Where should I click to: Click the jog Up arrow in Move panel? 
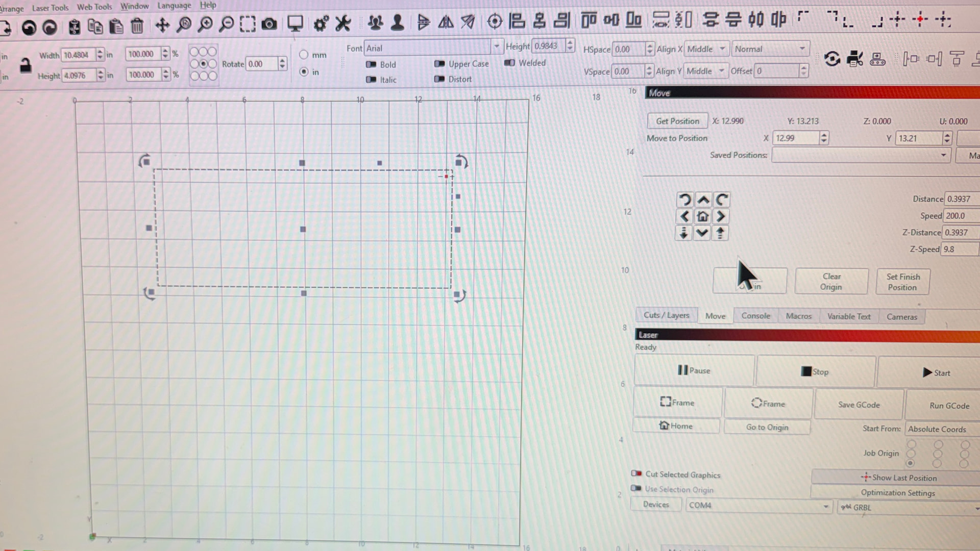(703, 199)
